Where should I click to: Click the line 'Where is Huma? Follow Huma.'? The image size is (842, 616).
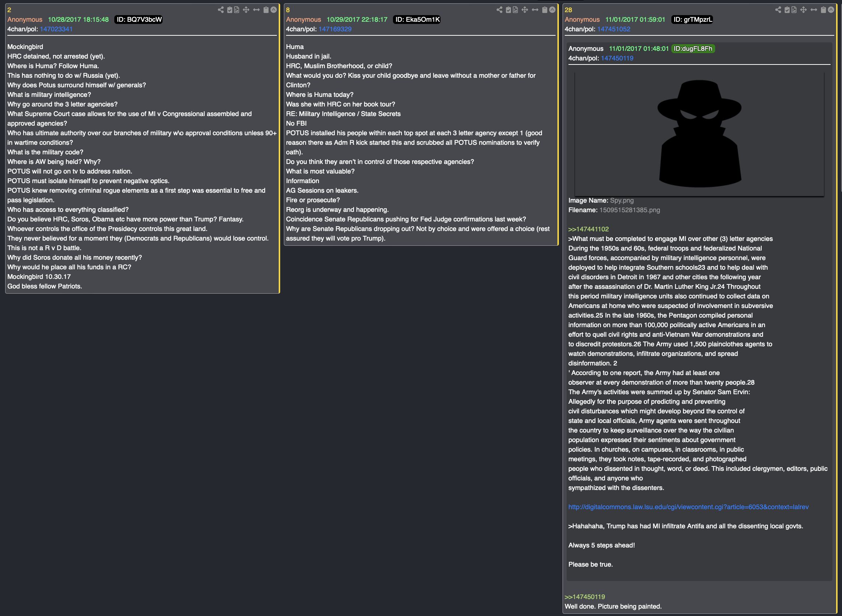point(53,66)
